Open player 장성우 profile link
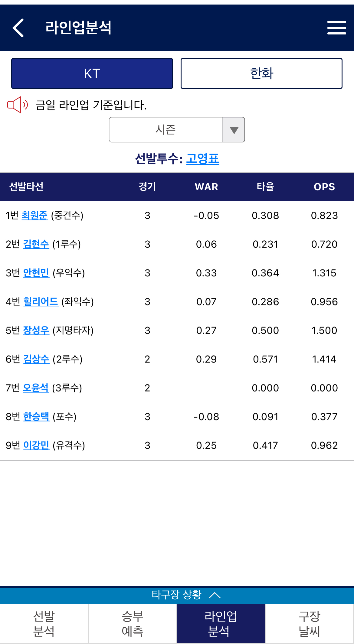The height and width of the screenshot is (644, 354). click(36, 330)
